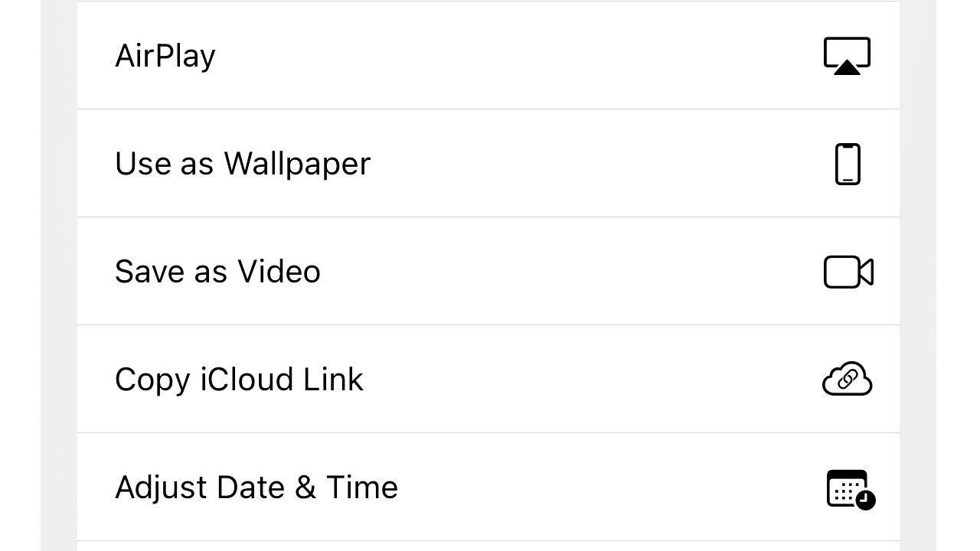Image resolution: width=980 pixels, height=551 pixels.
Task: Click the clock badge on calendar icon
Action: [x=865, y=500]
